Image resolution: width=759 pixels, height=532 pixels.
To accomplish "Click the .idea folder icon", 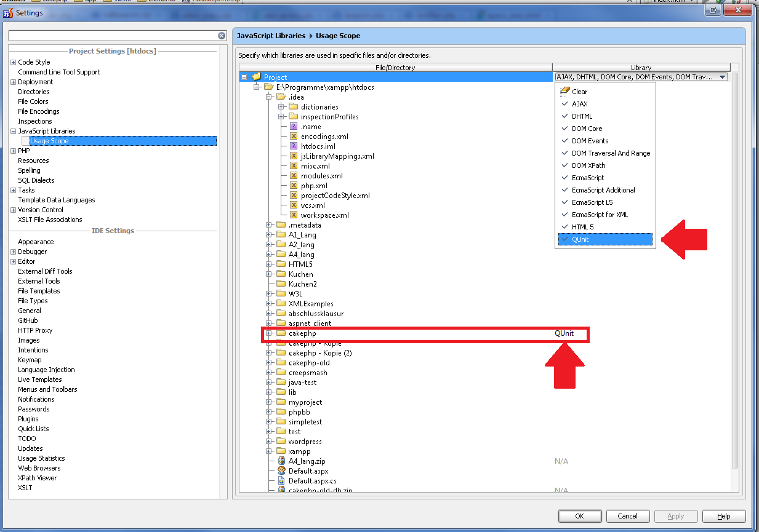I will 281,97.
